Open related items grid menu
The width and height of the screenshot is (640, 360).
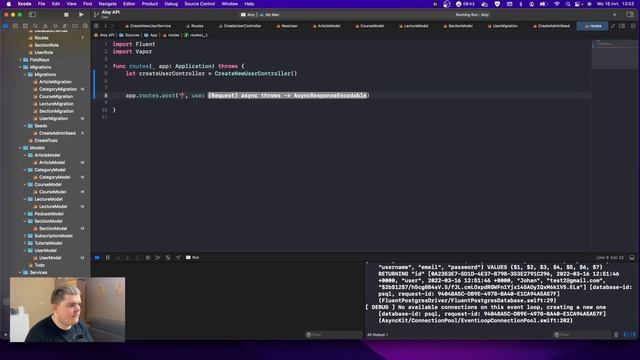point(96,26)
